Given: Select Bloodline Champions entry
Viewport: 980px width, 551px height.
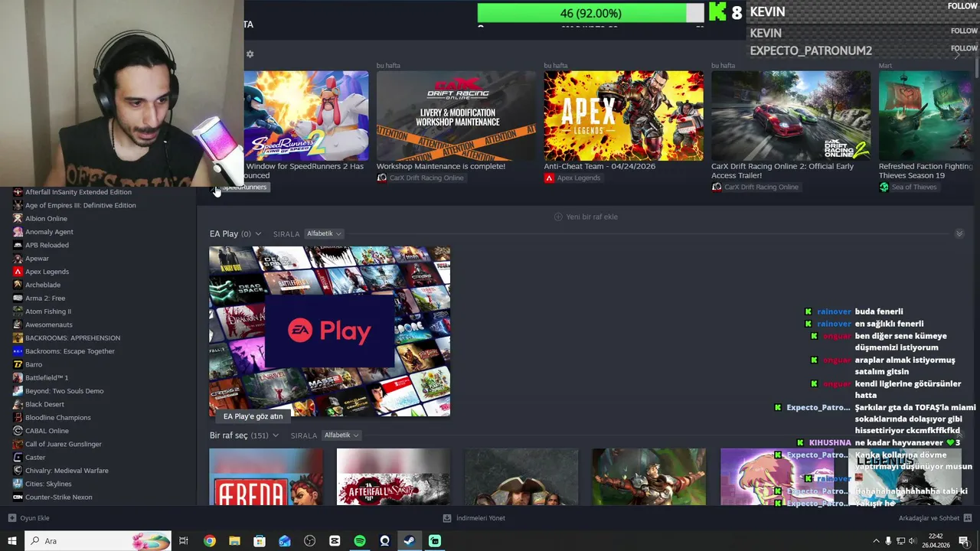Looking at the screenshot, I should click(x=57, y=417).
